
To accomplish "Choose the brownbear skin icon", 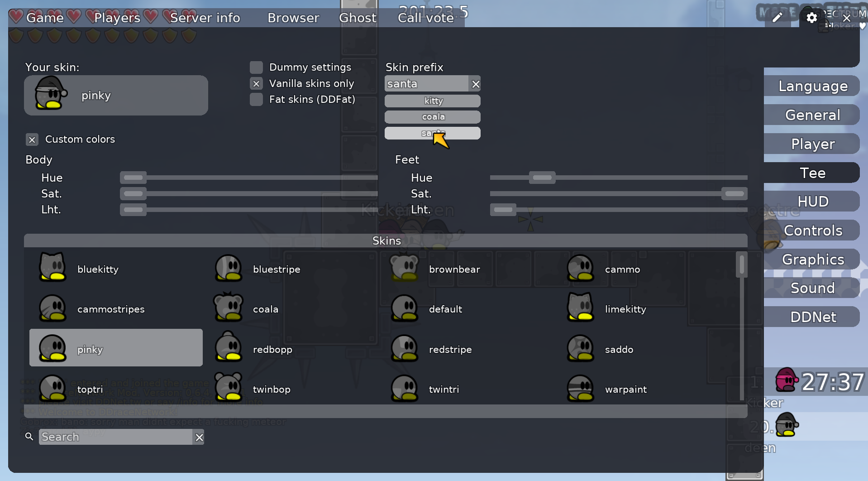I will point(404,268).
